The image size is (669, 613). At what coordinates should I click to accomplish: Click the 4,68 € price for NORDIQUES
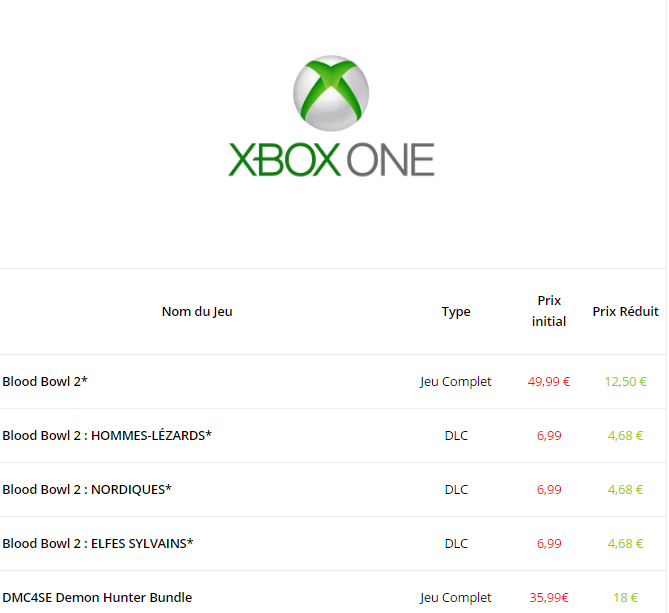tap(625, 490)
